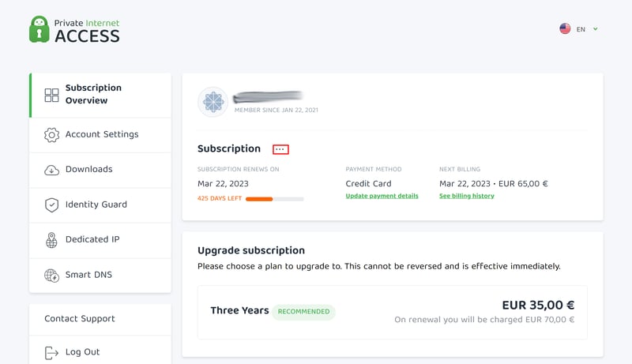Click the Identity Guard shield icon

pos(51,205)
